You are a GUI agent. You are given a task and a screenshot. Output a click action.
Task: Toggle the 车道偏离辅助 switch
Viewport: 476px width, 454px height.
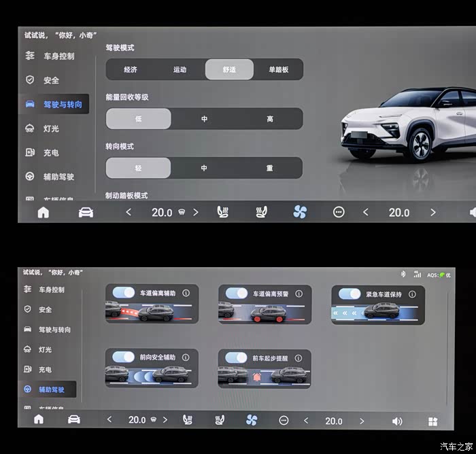point(124,293)
